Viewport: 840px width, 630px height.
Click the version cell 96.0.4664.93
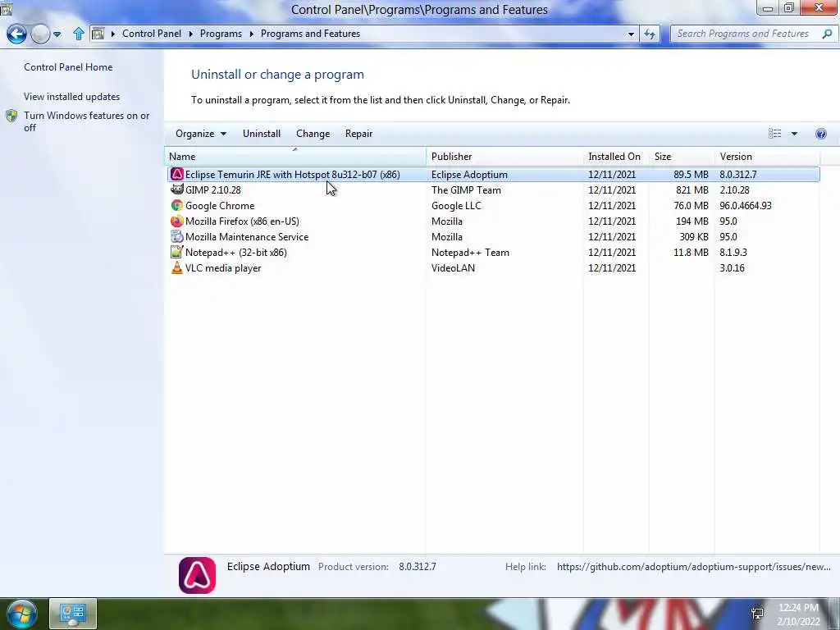click(x=746, y=206)
